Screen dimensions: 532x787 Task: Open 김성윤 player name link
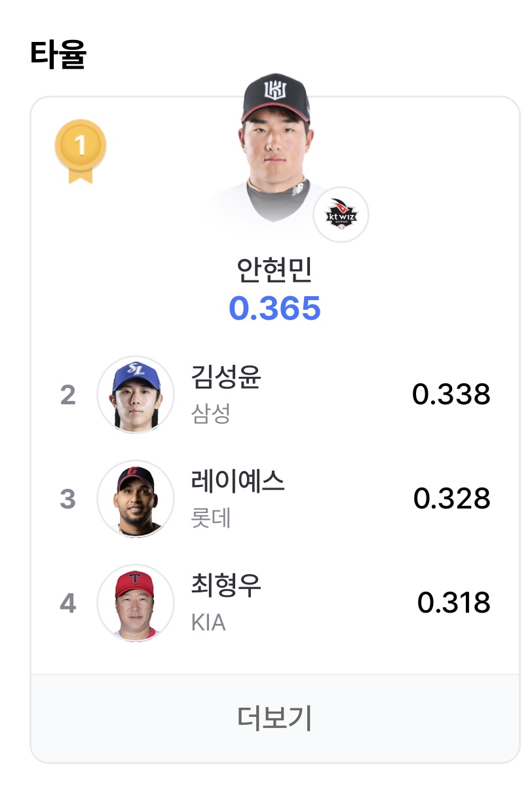226,377
